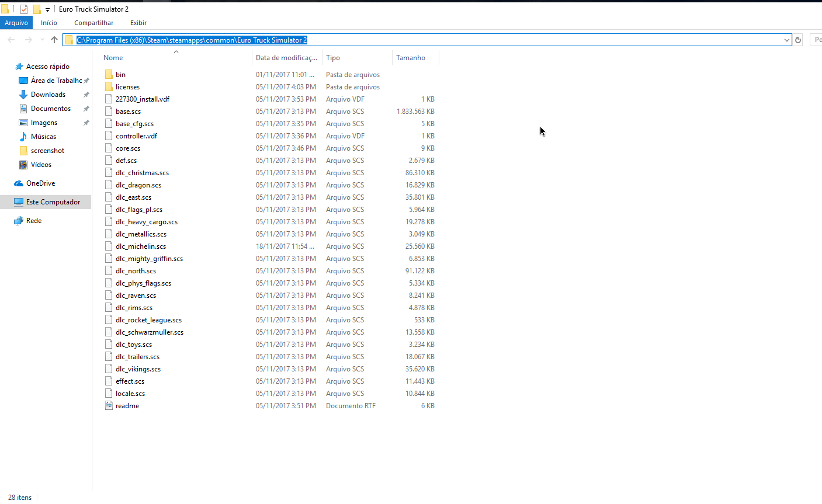Click the dlc_christmas.scs file icon
This screenshot has height=504, width=822.
(x=109, y=172)
